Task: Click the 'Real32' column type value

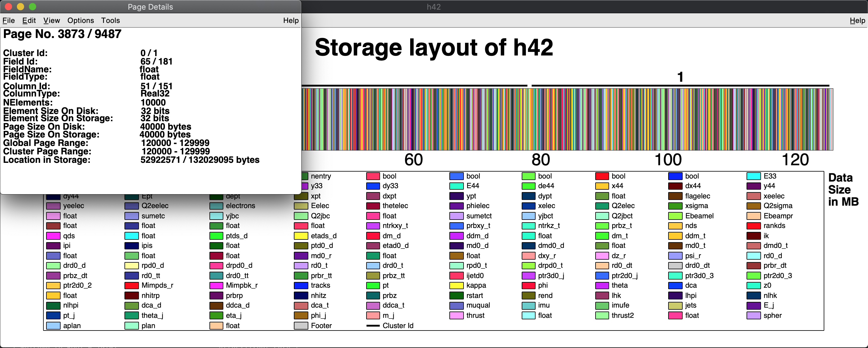Action: (155, 93)
